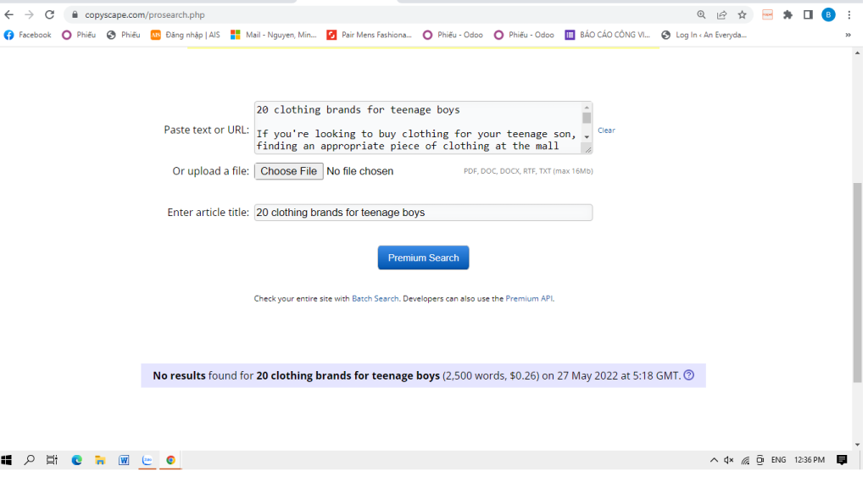This screenshot has height=488, width=868.
Task: Show hidden system tray icons
Action: [x=714, y=460]
